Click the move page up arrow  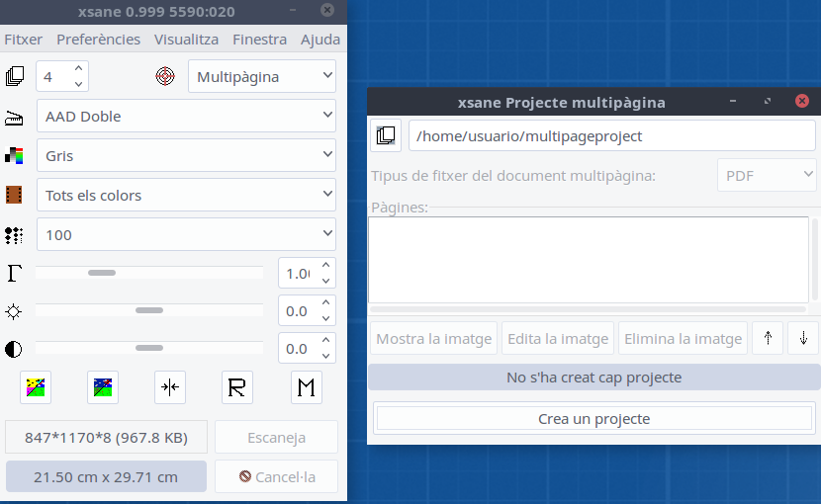pyautogui.click(x=768, y=339)
